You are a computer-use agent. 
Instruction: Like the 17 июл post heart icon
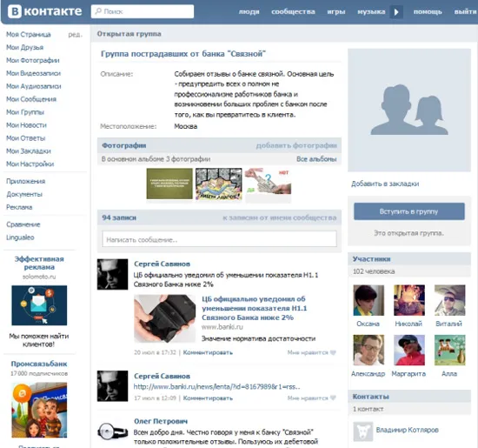click(333, 398)
